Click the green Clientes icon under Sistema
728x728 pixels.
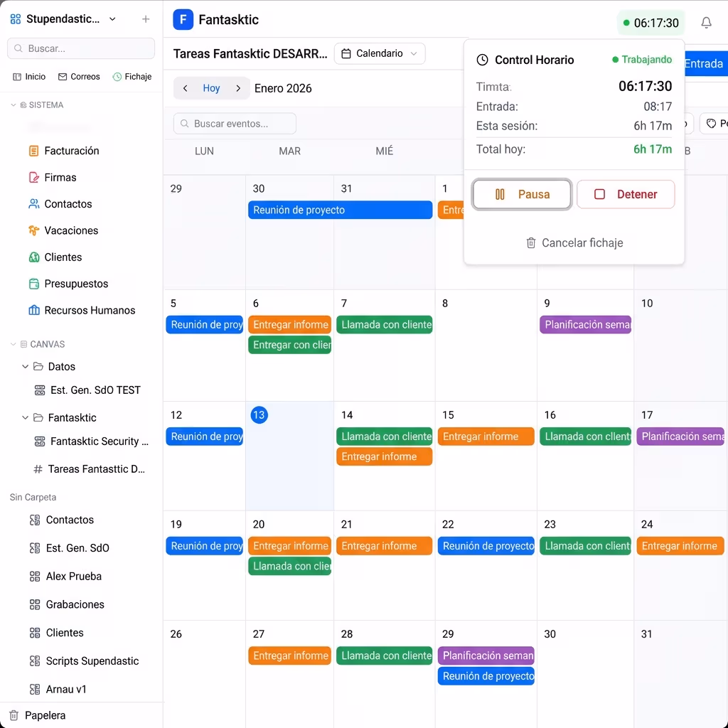point(34,257)
